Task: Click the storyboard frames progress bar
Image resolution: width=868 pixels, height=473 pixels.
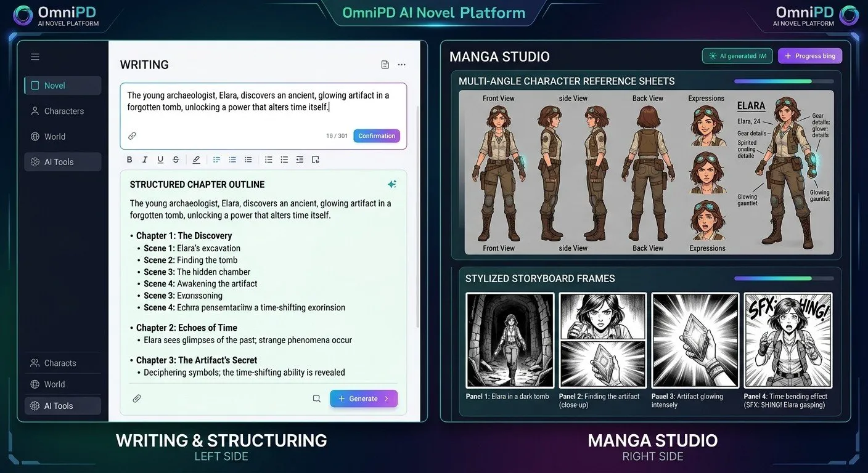Action: click(784, 278)
